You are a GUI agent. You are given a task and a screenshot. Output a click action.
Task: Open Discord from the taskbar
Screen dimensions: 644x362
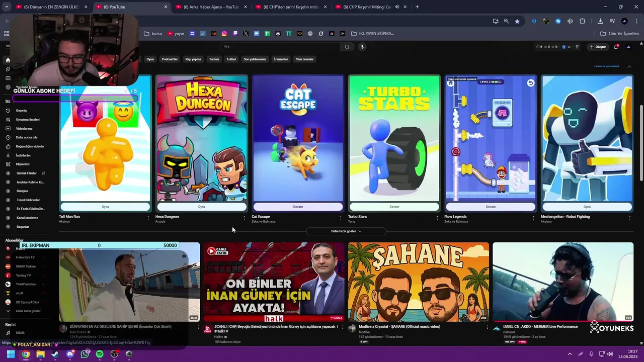(x=70, y=354)
